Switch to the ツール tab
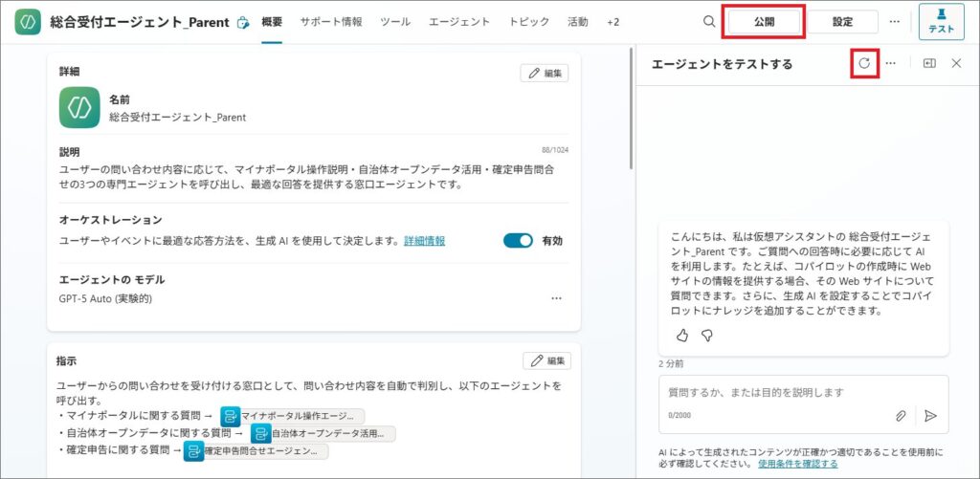The width and height of the screenshot is (980, 479). tap(395, 22)
